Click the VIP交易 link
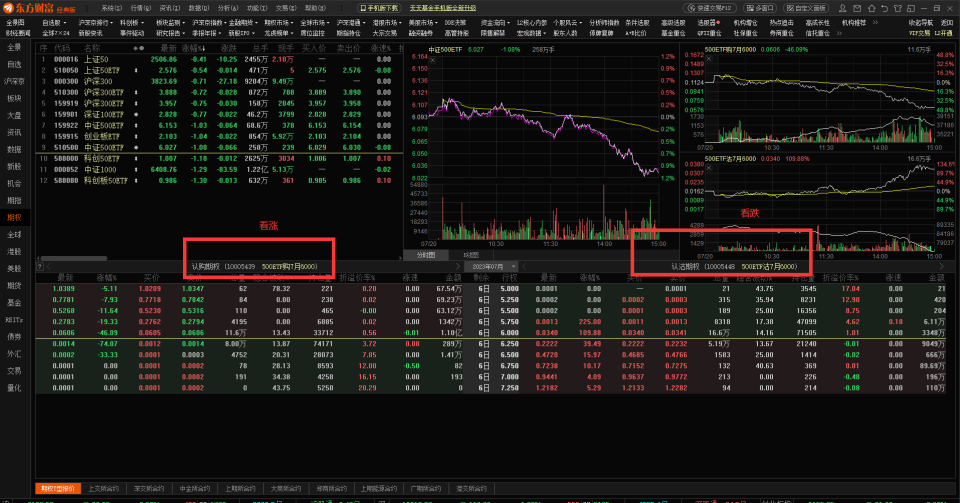The width and height of the screenshot is (960, 503). click(x=920, y=33)
